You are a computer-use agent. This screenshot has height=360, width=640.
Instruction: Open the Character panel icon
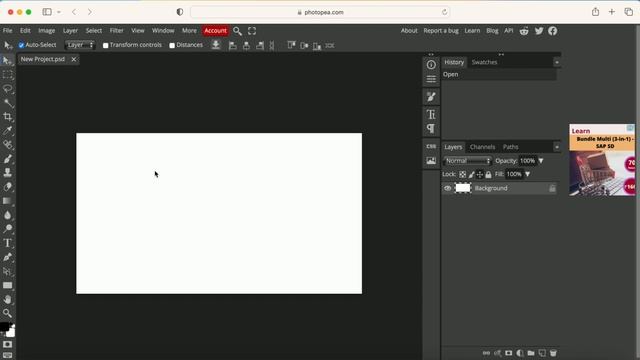431,114
